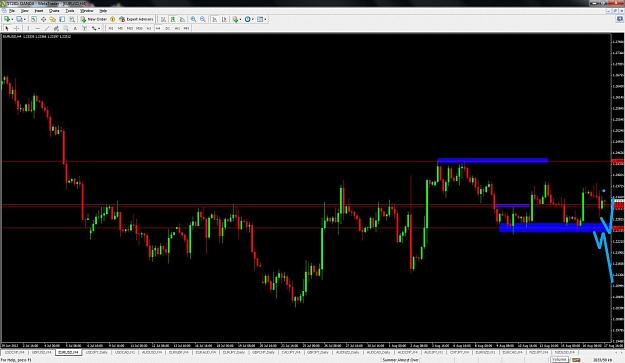Screen dimensions: 625x363
Task: Toggle the Market Watch window icon
Action: (34, 19)
